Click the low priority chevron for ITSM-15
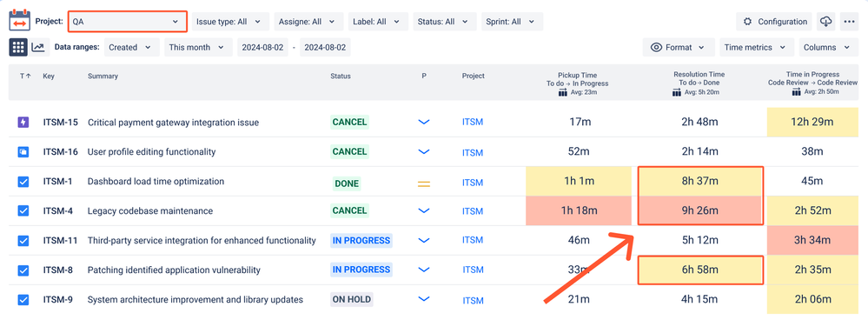 [423, 122]
